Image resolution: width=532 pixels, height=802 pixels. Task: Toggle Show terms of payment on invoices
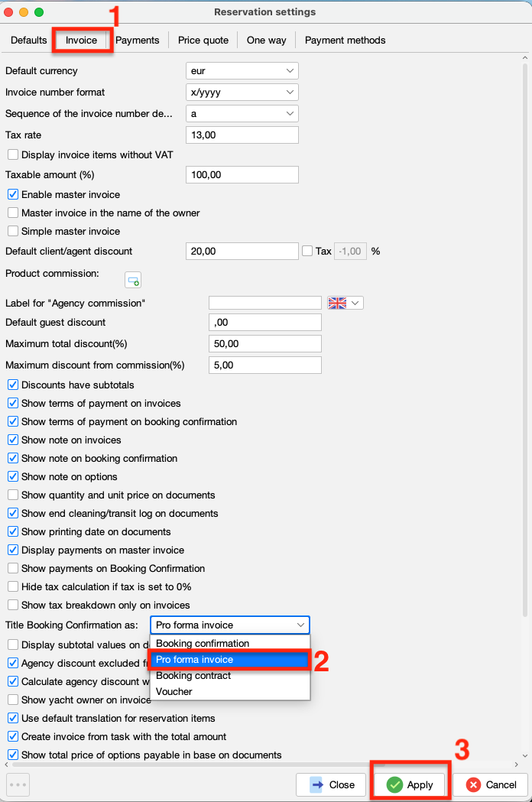pos(13,403)
